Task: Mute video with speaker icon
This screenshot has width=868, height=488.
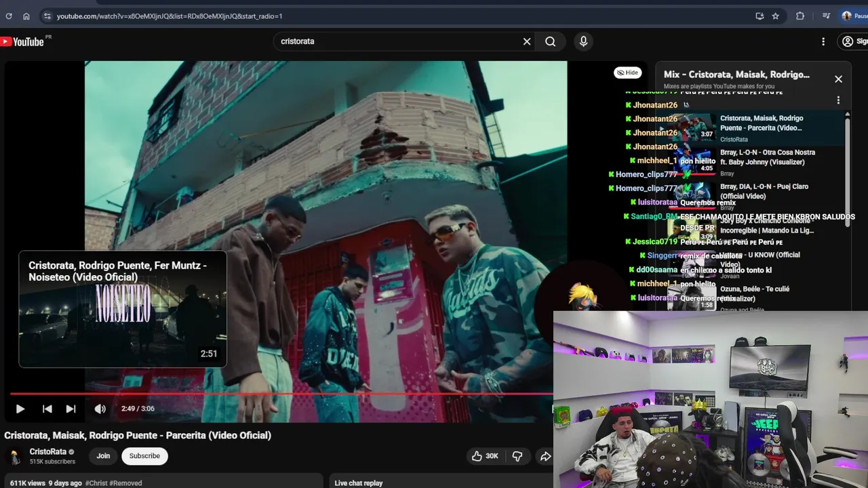Action: pyautogui.click(x=100, y=409)
